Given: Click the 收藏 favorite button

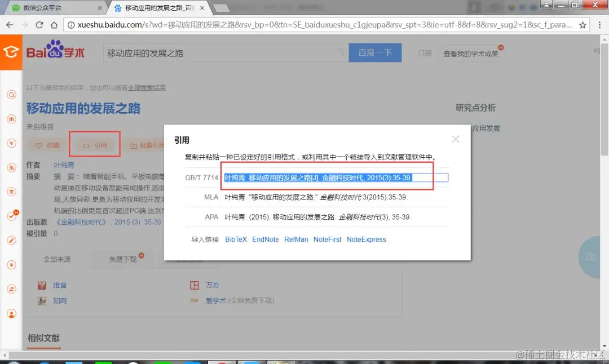Looking at the screenshot, I should tap(47, 145).
